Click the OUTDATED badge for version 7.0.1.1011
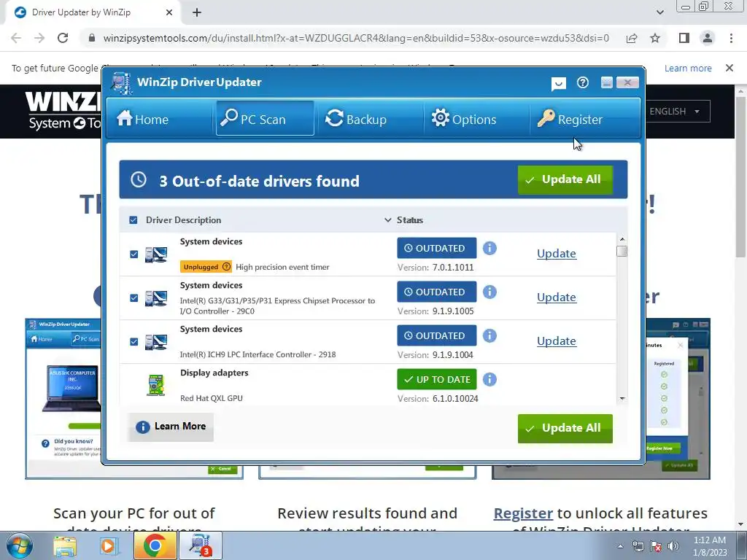 [x=436, y=248]
